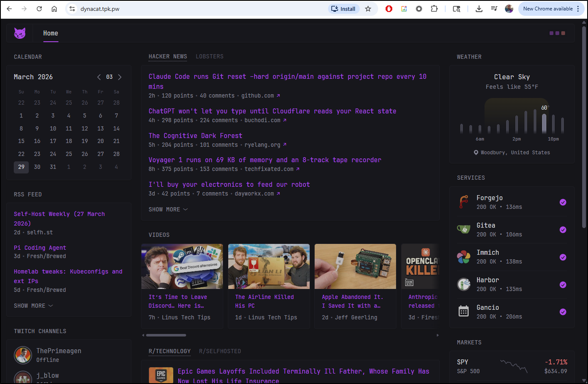This screenshot has height=384, width=588.
Task: Click the Harbor lighthouse icon
Action: (x=464, y=284)
